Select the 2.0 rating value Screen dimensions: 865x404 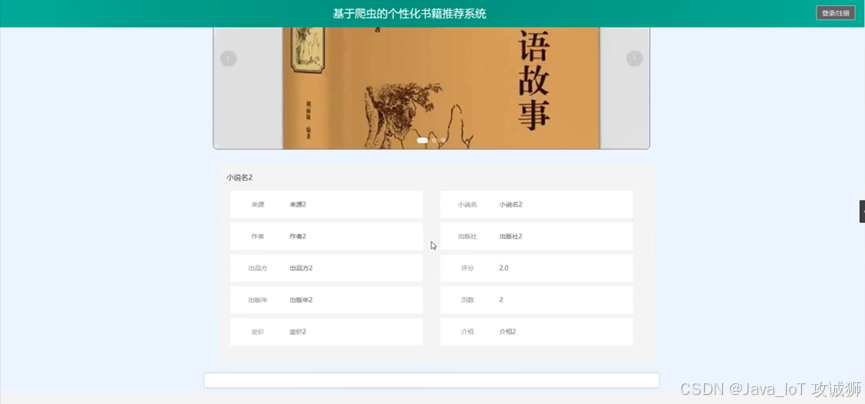tap(504, 268)
